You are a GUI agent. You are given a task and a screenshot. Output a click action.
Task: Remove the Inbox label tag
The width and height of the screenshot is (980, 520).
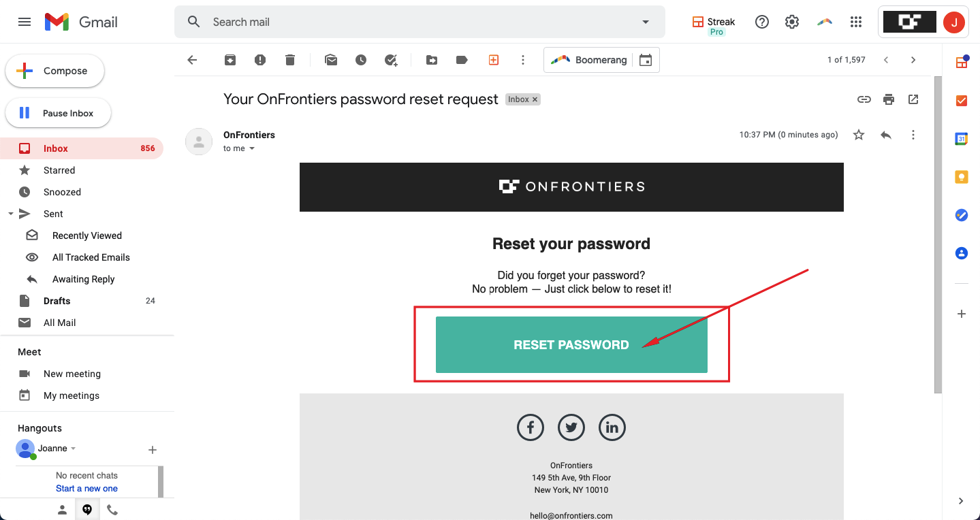click(x=535, y=99)
